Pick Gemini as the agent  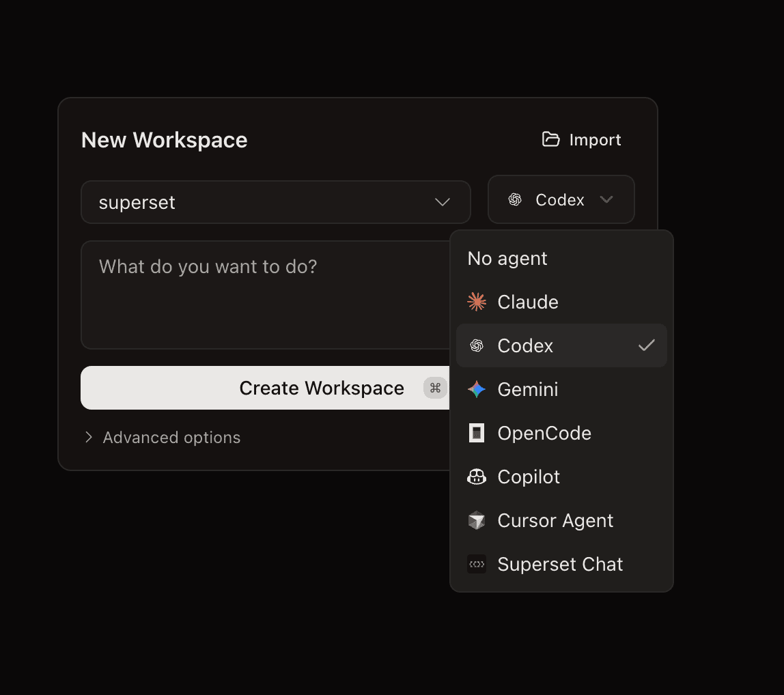[528, 389]
